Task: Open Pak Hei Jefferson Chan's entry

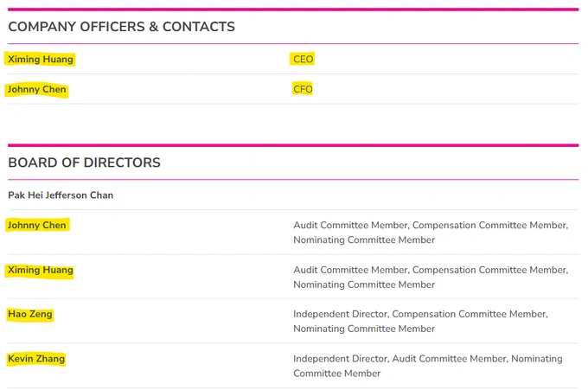Action: [x=61, y=195]
